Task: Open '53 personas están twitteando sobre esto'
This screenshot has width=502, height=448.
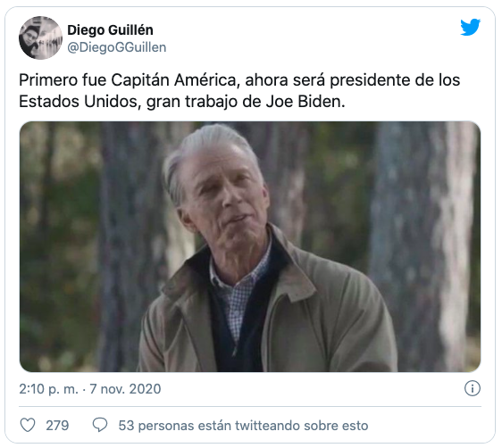Action: 243,426
